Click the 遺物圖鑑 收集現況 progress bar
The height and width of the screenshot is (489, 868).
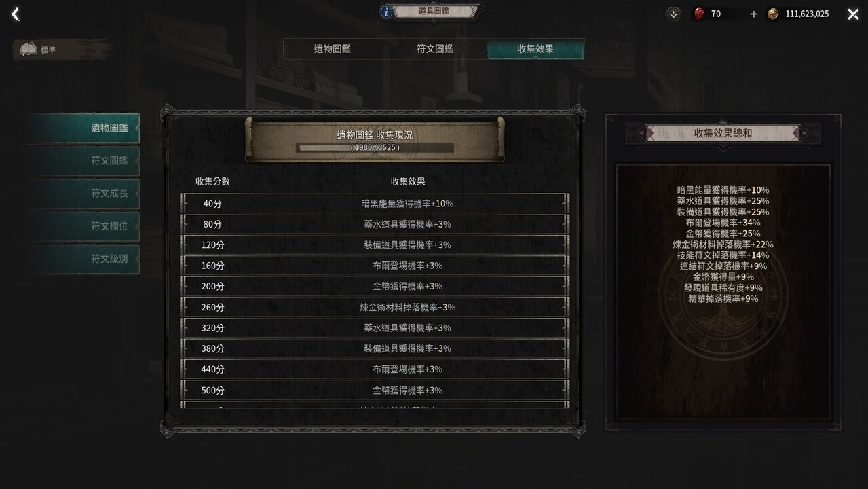click(x=375, y=147)
